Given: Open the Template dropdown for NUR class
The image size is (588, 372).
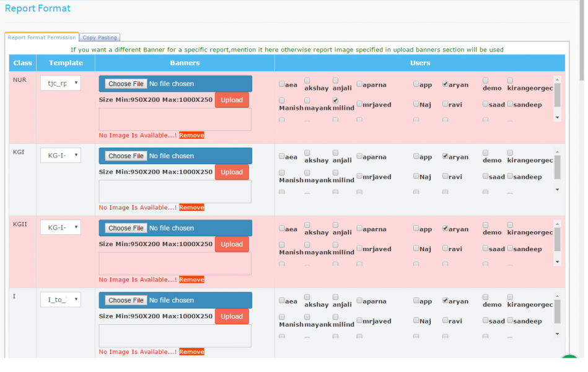Looking at the screenshot, I should point(60,83).
